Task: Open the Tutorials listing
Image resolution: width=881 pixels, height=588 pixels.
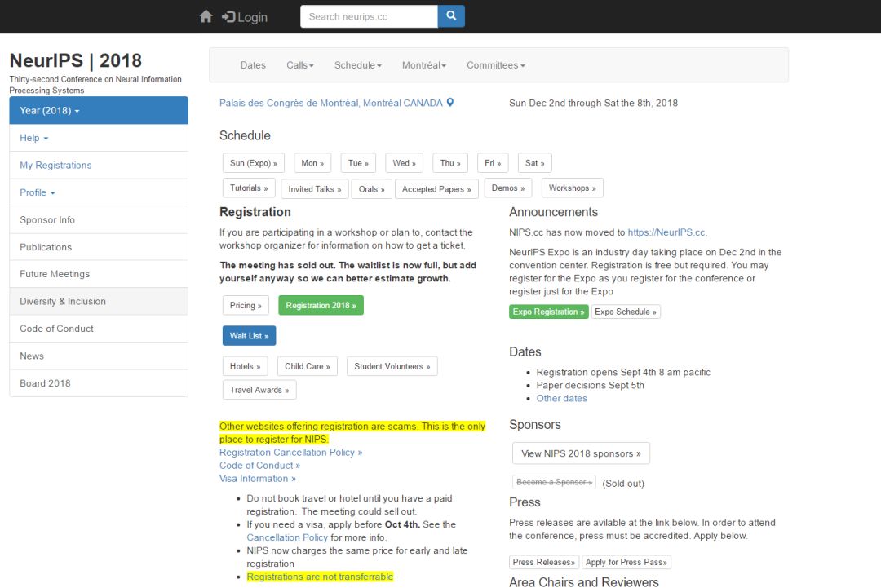Action: pos(249,188)
